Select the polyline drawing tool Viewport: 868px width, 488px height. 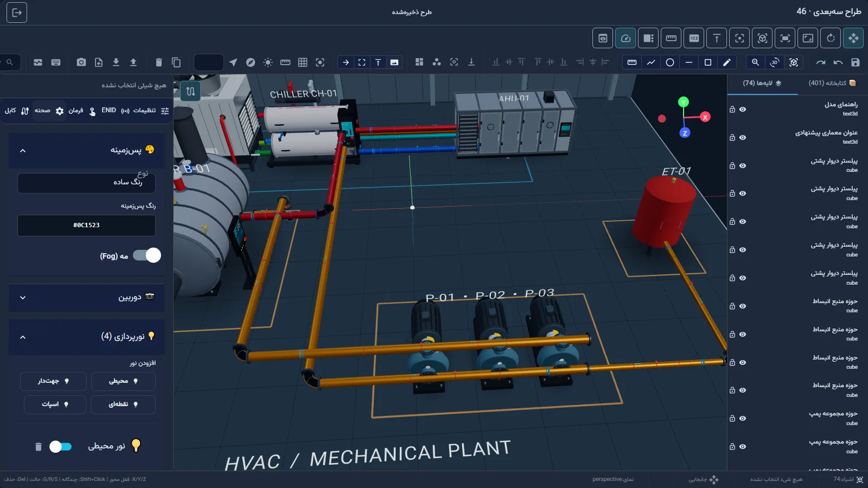(651, 62)
